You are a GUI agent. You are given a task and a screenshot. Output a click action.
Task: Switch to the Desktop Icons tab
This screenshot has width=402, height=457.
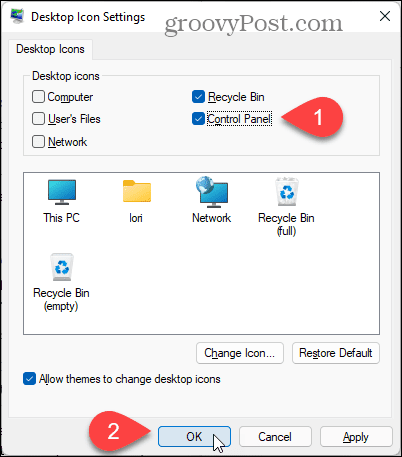pos(50,49)
